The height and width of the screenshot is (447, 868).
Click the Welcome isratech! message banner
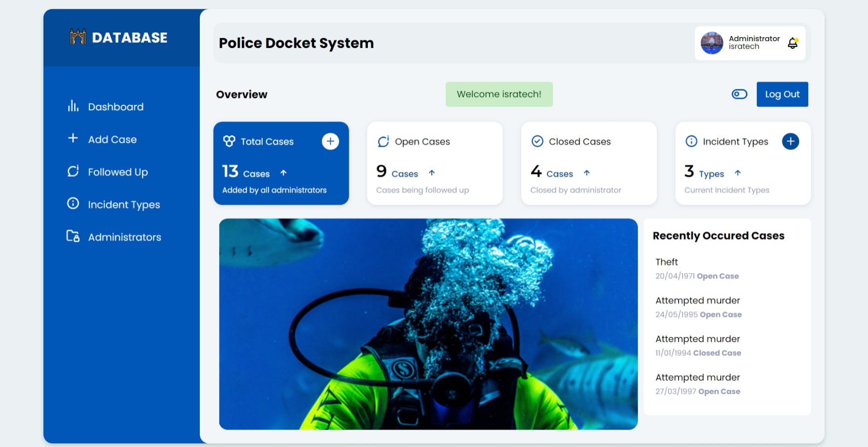tap(499, 94)
